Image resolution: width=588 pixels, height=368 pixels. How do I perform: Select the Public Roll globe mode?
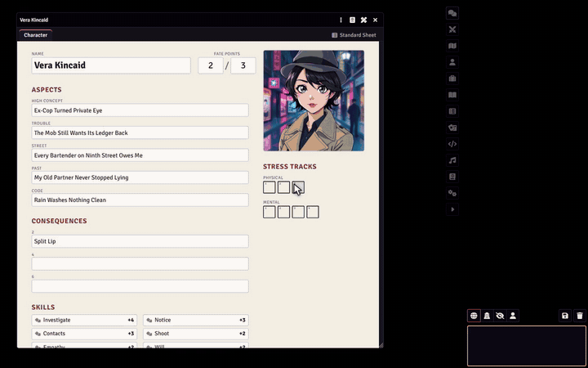(474, 316)
